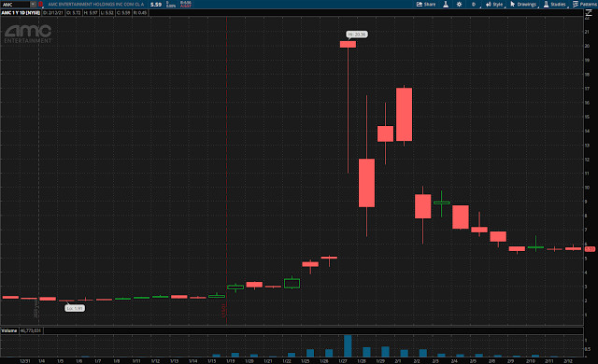Click the current price 5.59 axis label
The image size is (598, 364).
[590, 249]
